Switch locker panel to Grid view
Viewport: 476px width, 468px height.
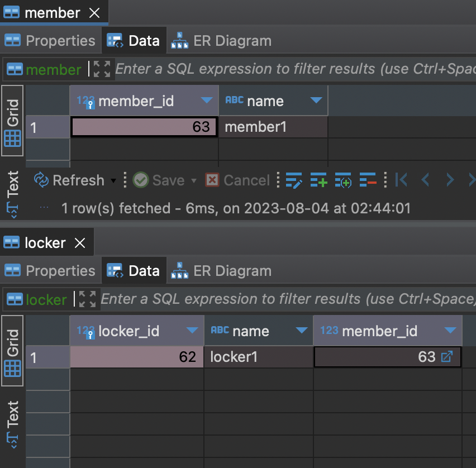pos(12,351)
